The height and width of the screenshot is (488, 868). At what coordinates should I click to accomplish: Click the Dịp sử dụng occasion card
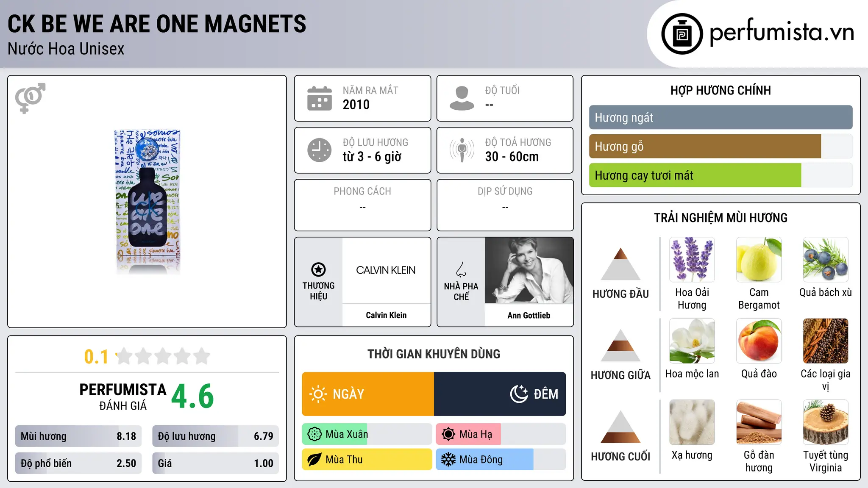(505, 205)
